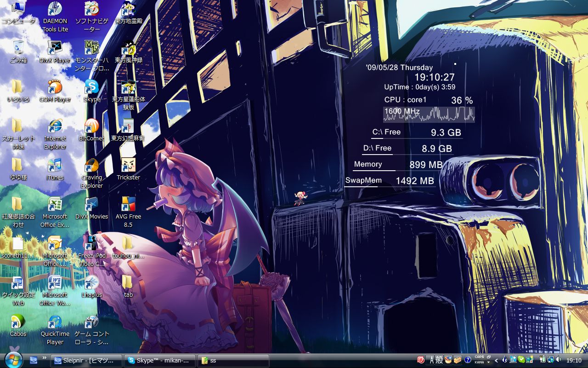Select the second Microsoft Office shortcut beside scoreth11
Screen dimensions: 588x368
(x=55, y=252)
